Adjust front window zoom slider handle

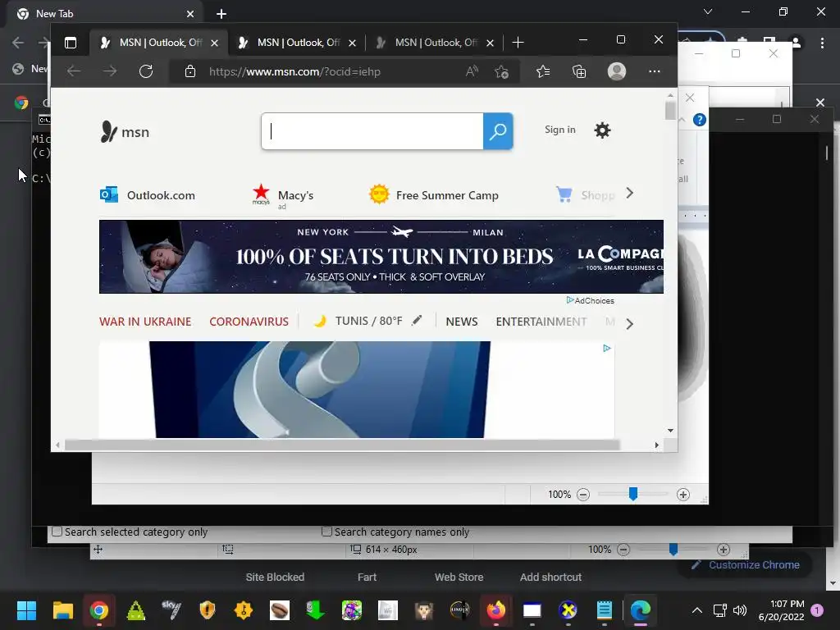coord(632,494)
